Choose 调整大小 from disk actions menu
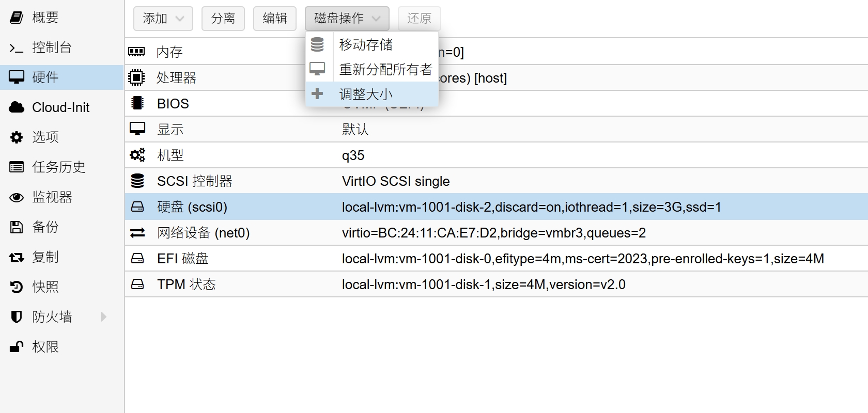Image resolution: width=868 pixels, height=413 pixels. tap(366, 94)
